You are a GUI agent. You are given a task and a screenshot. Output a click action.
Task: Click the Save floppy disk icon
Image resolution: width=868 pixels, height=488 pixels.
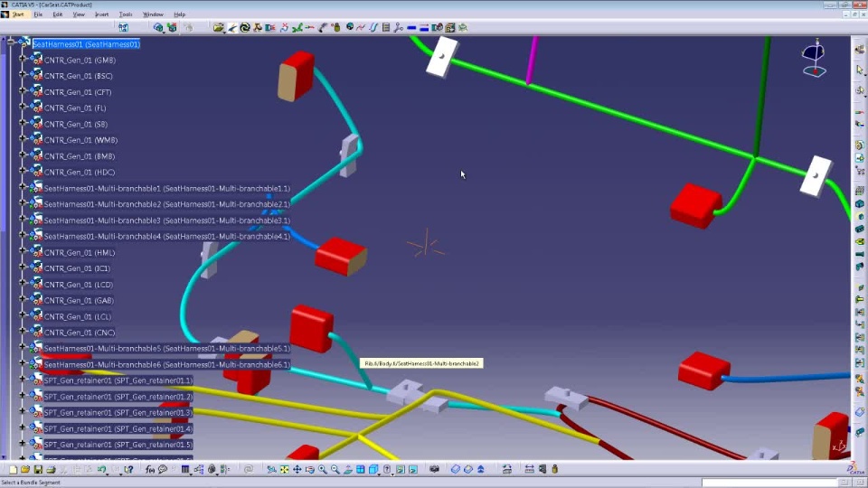pos(38,469)
